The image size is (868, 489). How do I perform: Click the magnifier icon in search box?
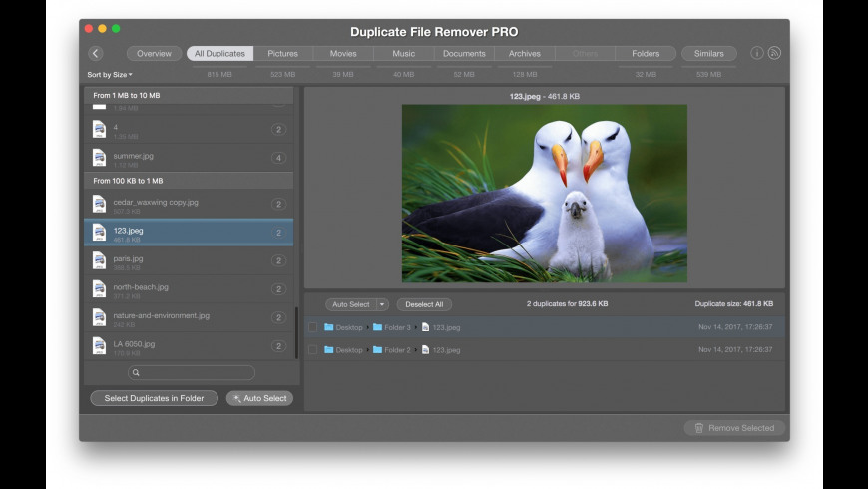[138, 373]
